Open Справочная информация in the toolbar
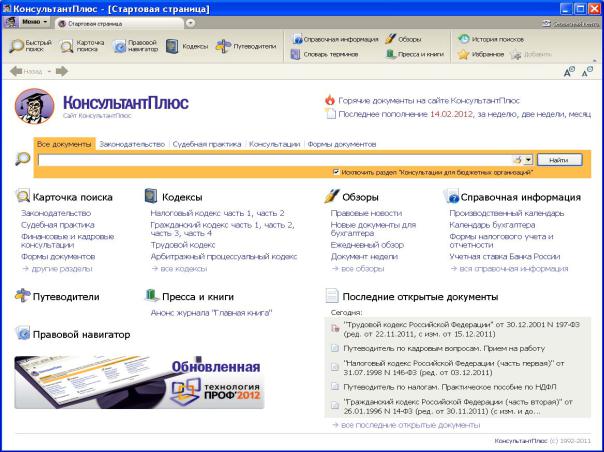The width and height of the screenshot is (604, 452). click(335, 39)
